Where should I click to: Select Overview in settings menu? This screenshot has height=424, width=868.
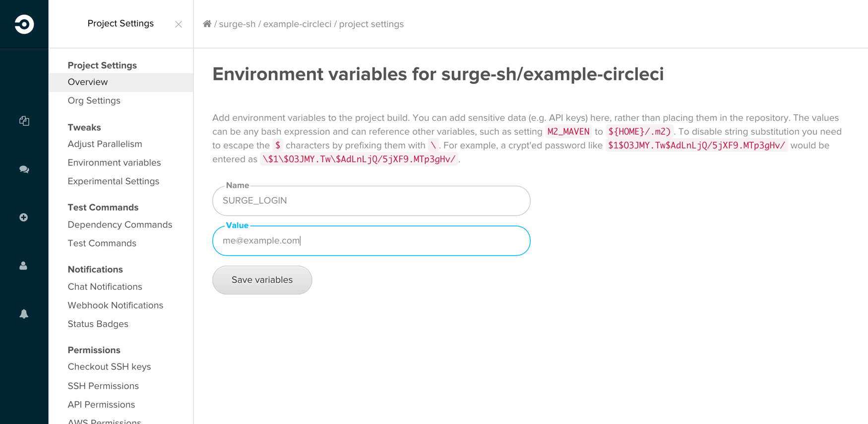121,82
